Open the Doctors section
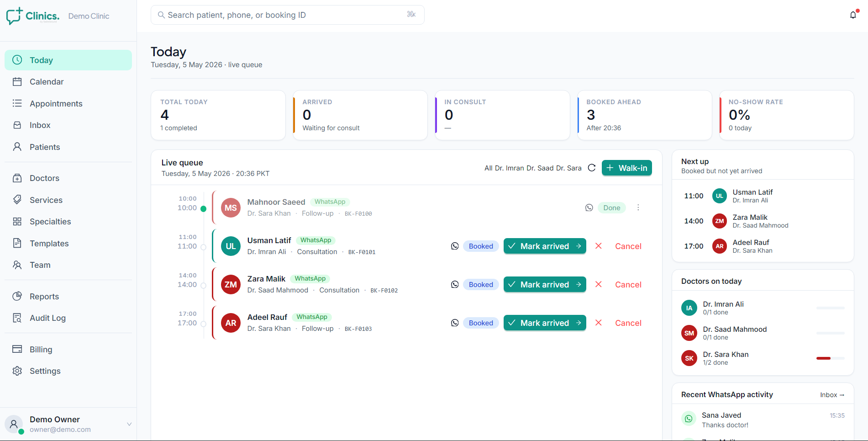Image resolution: width=868 pixels, height=441 pixels. (68, 178)
